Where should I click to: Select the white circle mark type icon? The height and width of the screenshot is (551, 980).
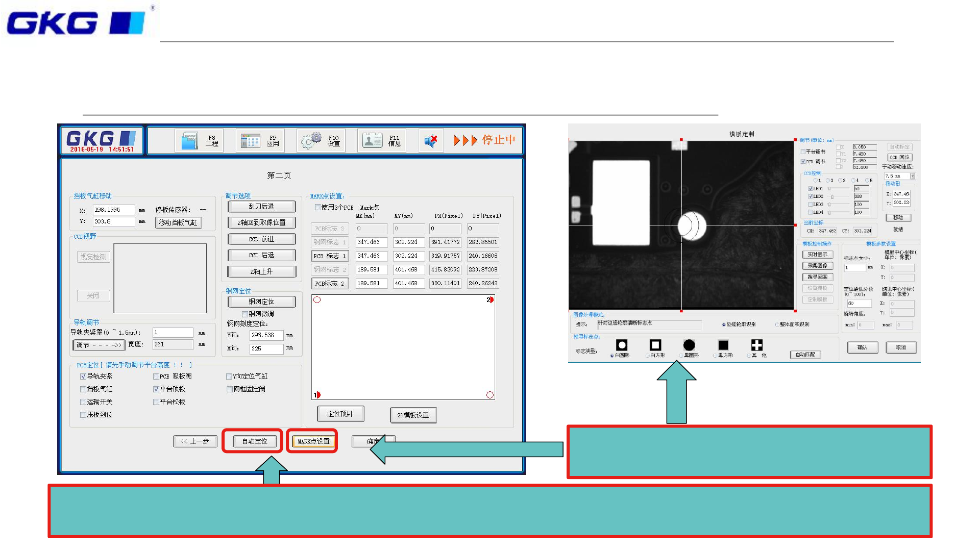pyautogui.click(x=621, y=345)
